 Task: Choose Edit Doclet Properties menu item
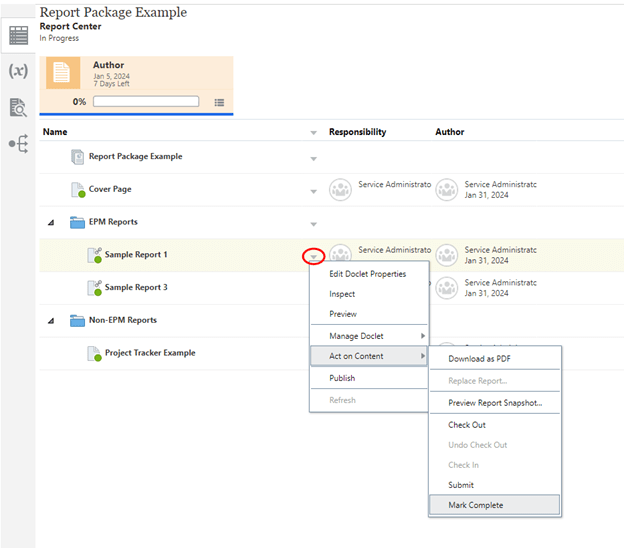point(367,274)
